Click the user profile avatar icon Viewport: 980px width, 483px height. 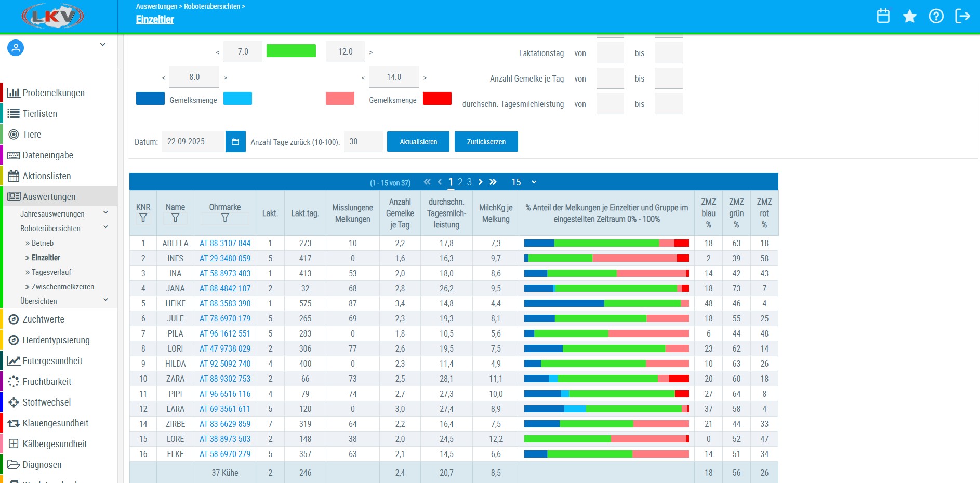(16, 48)
